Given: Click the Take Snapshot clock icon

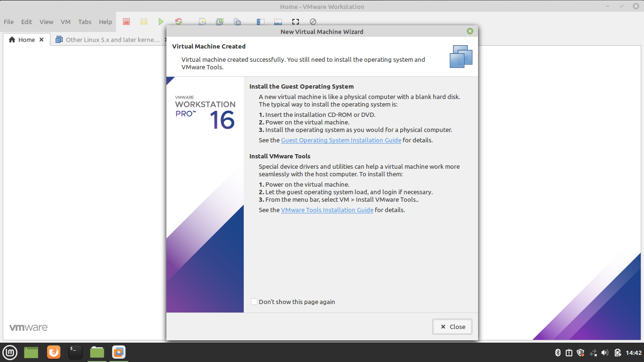Looking at the screenshot, I should click(x=202, y=22).
